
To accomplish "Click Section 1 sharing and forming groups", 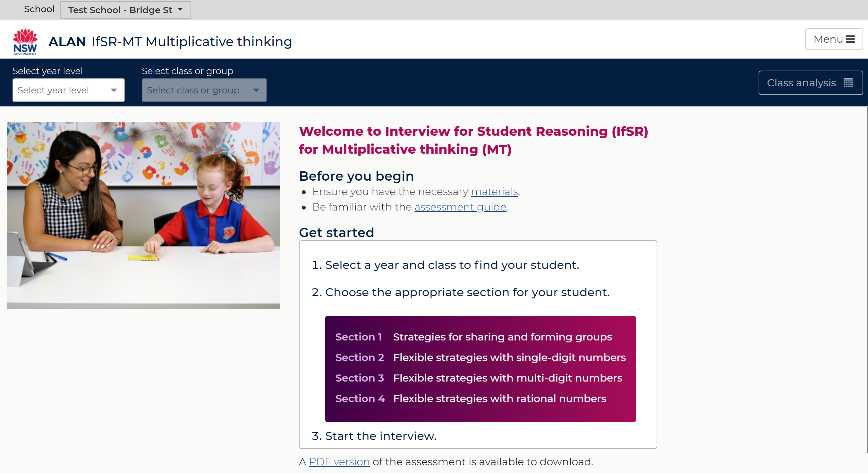I will point(473,337).
